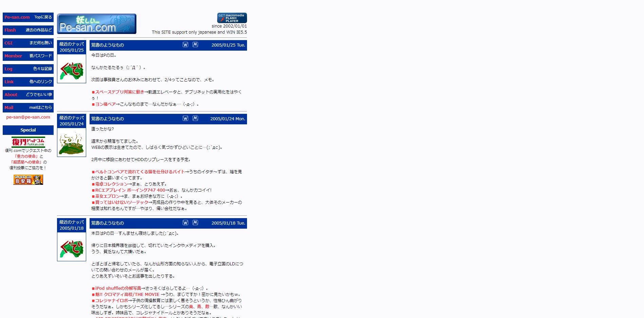This screenshot has height=318, width=644.
Task: Open the スペースデブリ対策に動き link
Action: point(119,92)
